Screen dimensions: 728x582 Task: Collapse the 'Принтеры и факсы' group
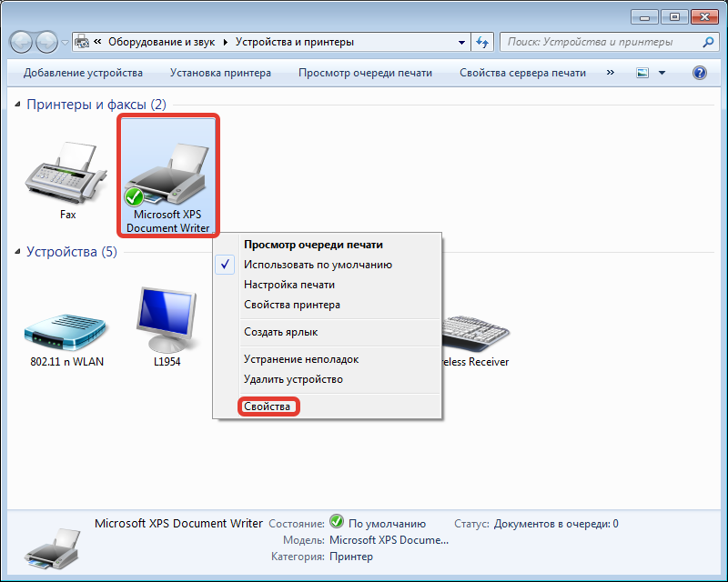(18, 105)
